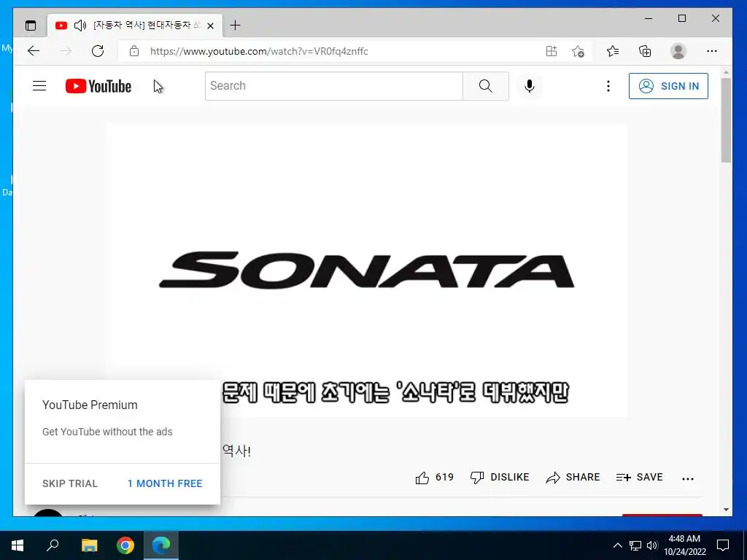Focus the YouTube Search field
Viewport: 747px width, 560px height.
(334, 86)
